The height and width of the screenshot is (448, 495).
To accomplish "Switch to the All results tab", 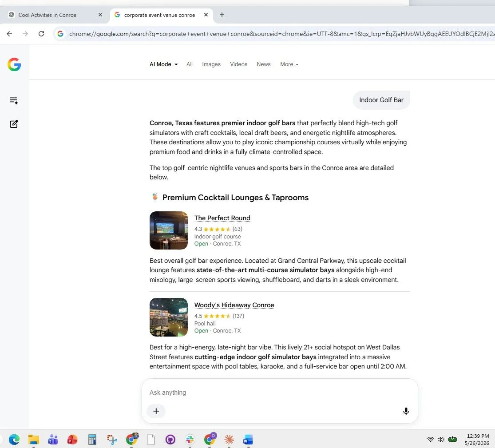I will 190,64.
